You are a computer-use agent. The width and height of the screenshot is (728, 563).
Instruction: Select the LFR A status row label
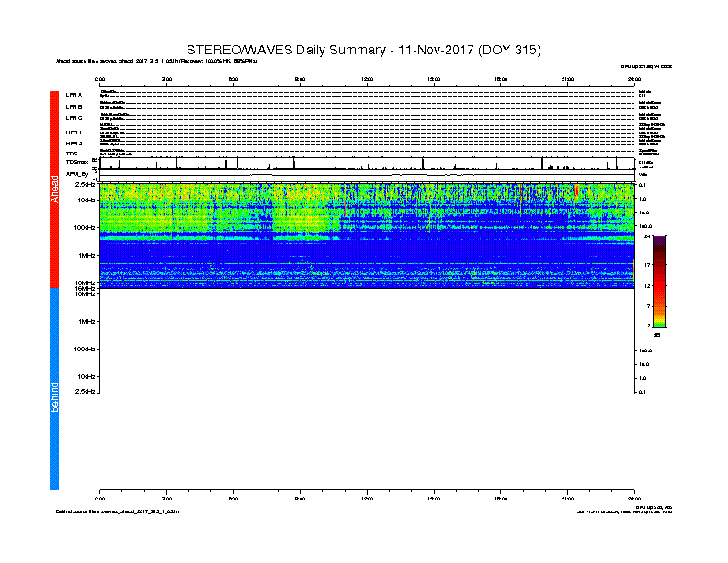(x=74, y=95)
